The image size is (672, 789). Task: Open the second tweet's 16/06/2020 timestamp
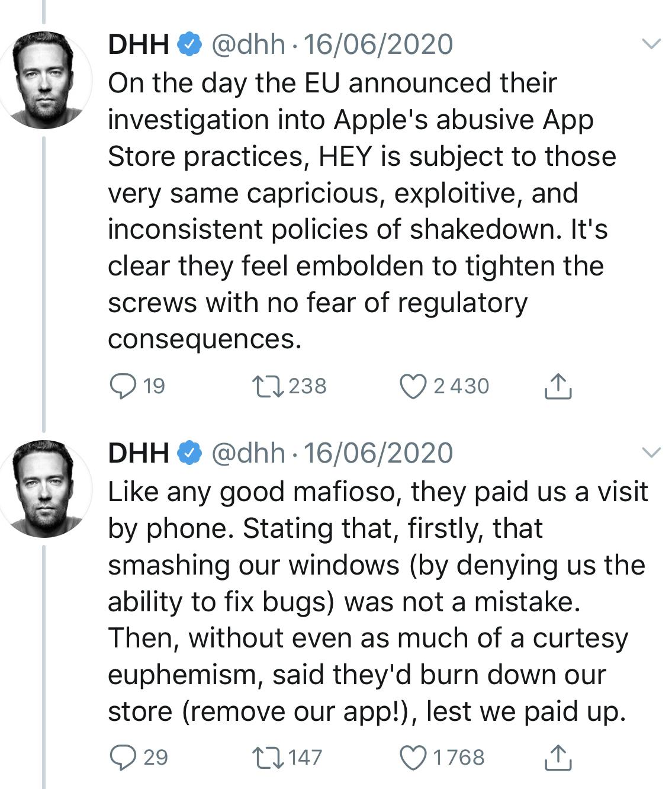pos(378,454)
